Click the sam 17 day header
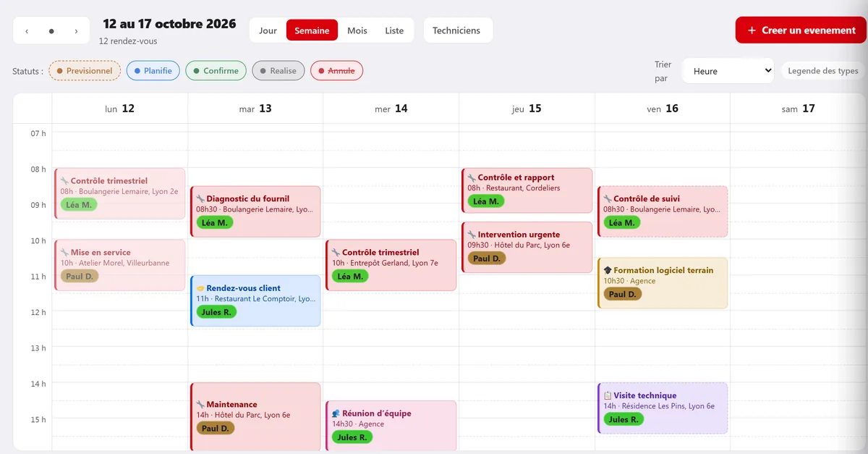Image resolution: width=868 pixels, height=454 pixels. (x=799, y=109)
